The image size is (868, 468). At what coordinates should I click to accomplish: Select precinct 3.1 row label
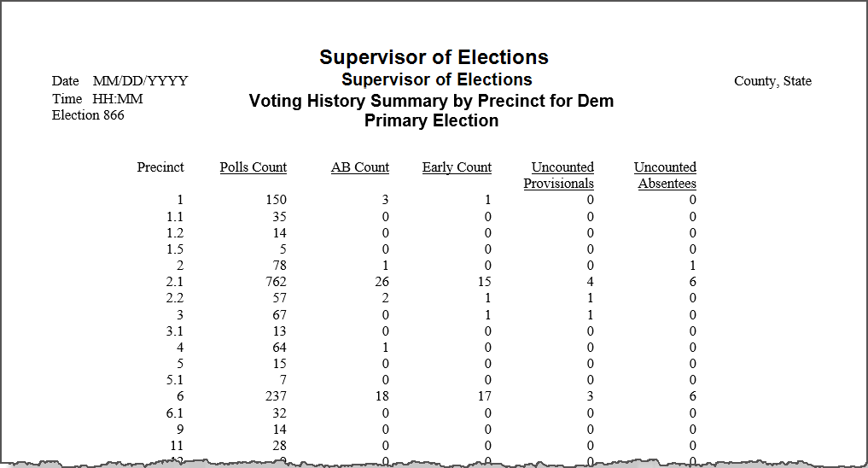tap(175, 331)
